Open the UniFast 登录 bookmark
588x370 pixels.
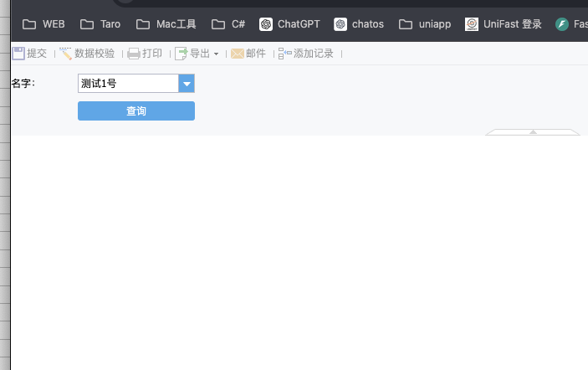click(x=504, y=24)
